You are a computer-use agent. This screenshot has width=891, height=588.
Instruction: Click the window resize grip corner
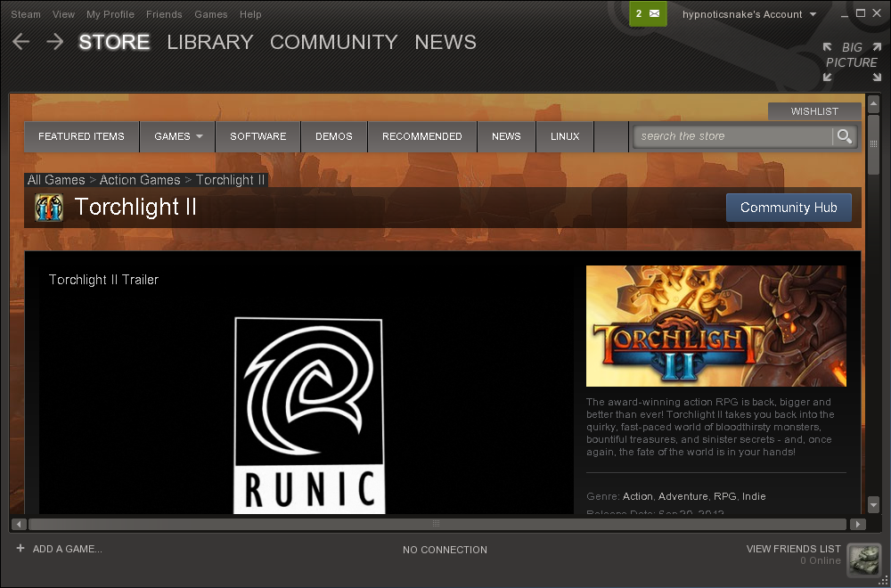point(884,581)
